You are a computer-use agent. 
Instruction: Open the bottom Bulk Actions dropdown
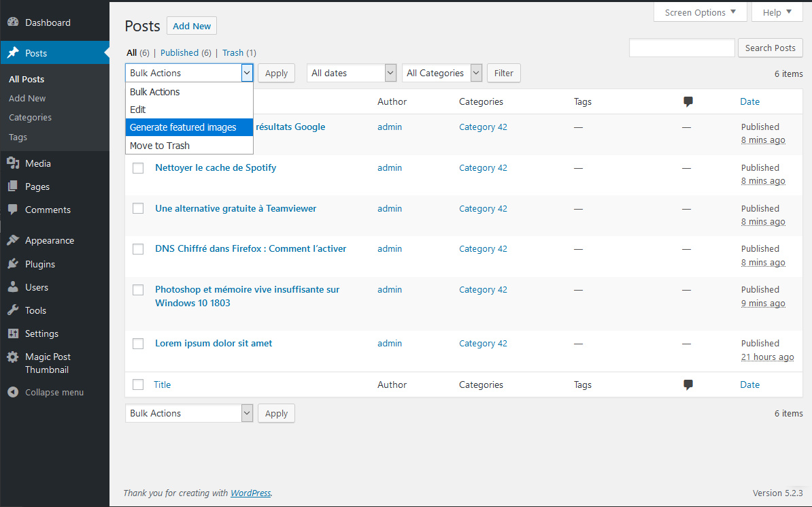pyautogui.click(x=189, y=413)
